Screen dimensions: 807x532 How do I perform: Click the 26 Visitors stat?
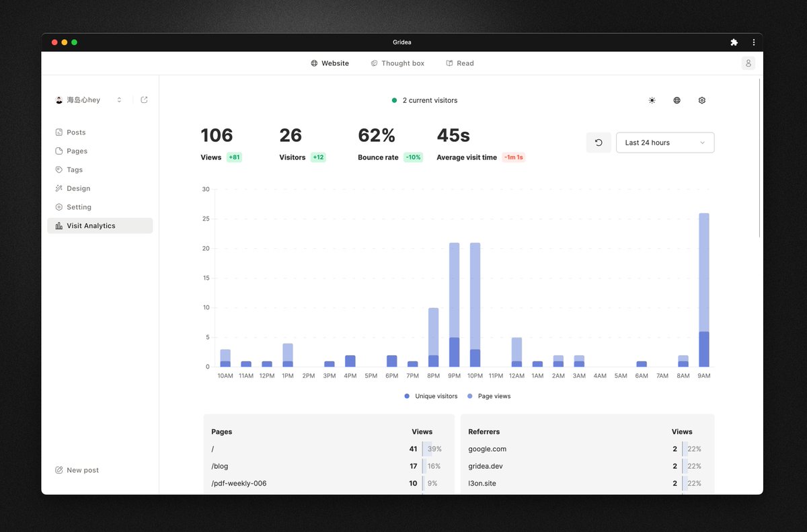[x=302, y=144]
